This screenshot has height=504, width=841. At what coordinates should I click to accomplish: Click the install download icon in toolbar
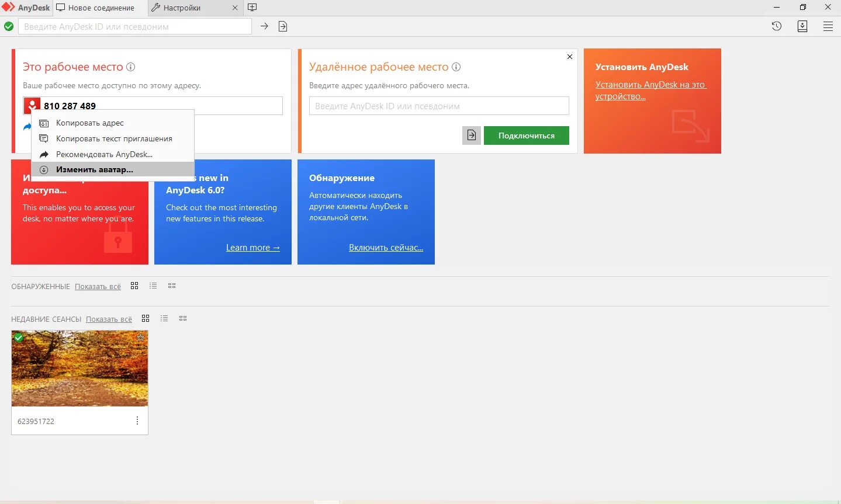pyautogui.click(x=802, y=26)
